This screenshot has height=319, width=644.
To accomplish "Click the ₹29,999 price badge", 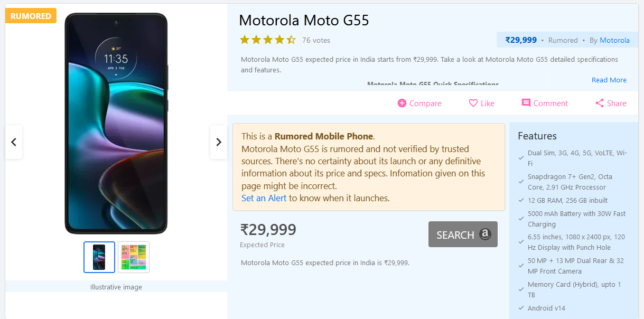I will (x=521, y=40).
